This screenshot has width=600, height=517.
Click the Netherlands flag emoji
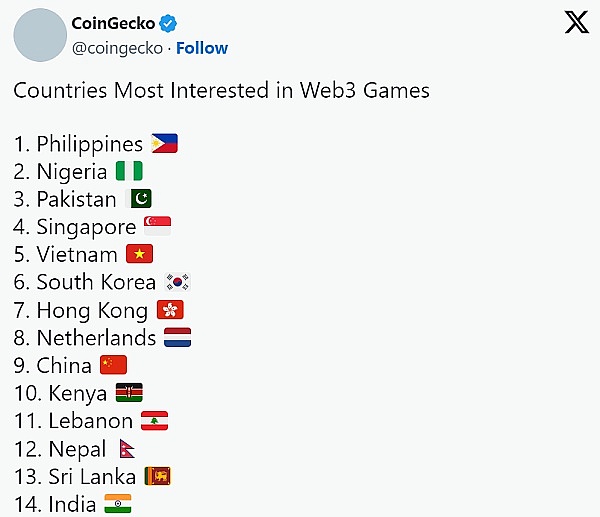(x=177, y=337)
